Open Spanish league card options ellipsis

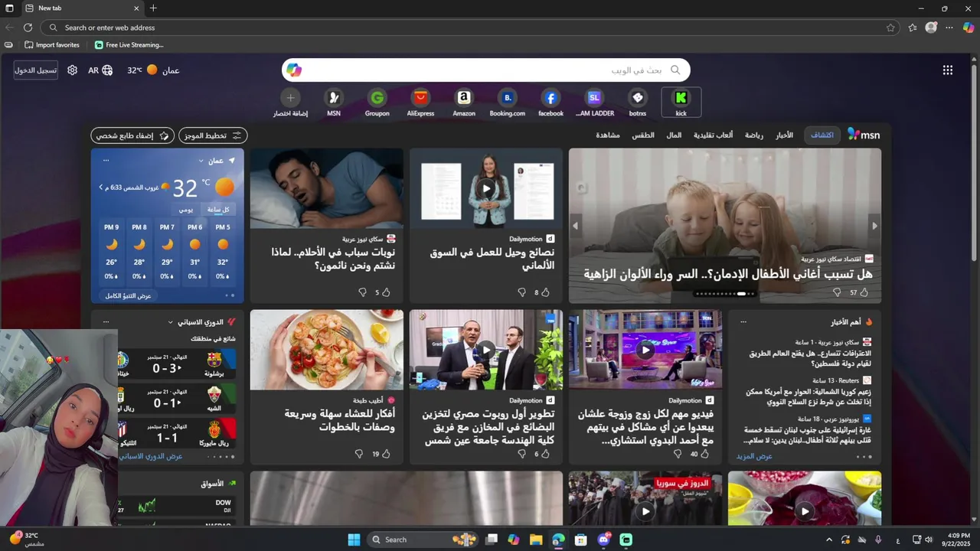pos(106,322)
